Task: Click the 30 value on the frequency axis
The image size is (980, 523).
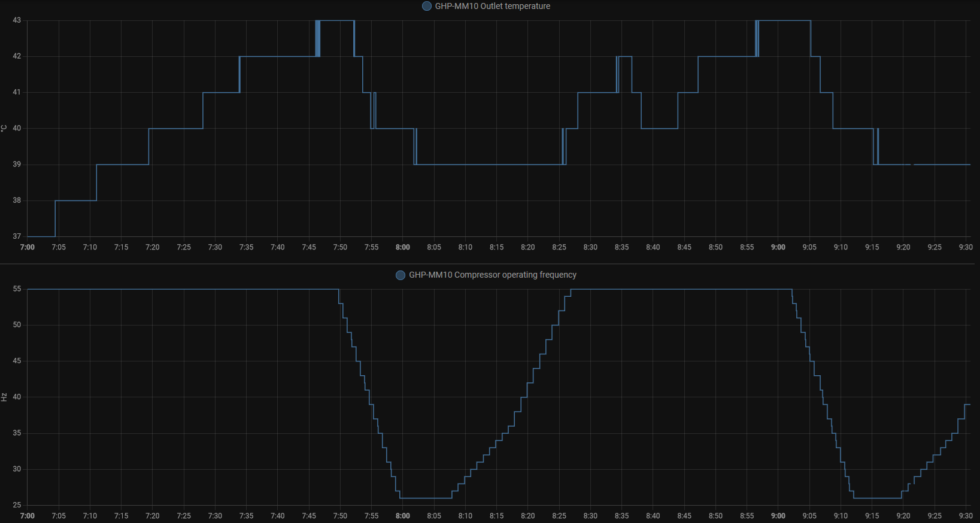Action: point(17,469)
